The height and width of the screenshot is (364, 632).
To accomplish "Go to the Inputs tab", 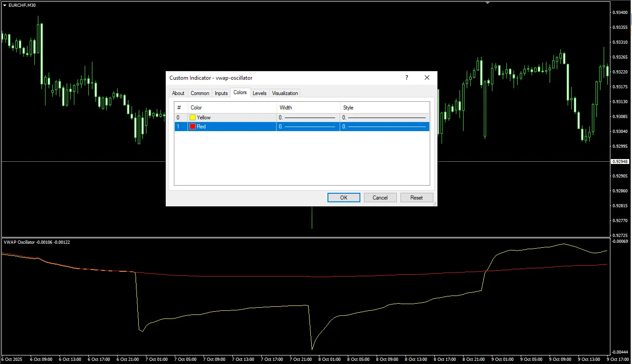I will [221, 93].
